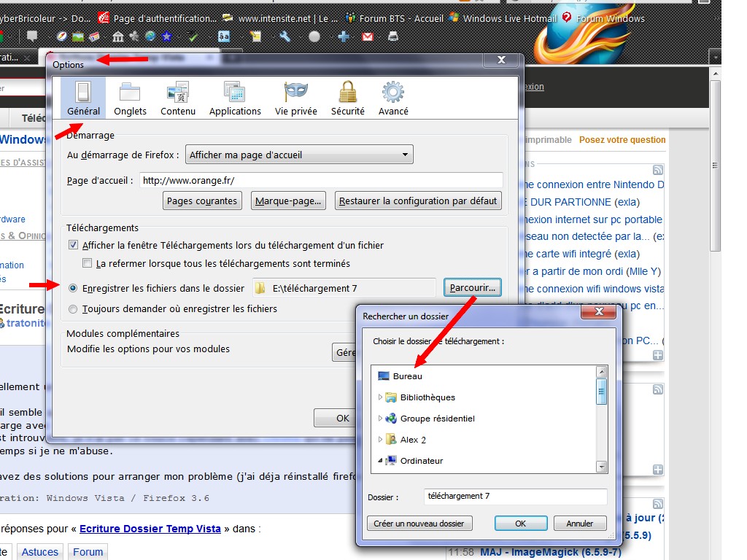Viewport: 747px width, 560px height.
Task: Select the Sécurité padlock icon
Action: [x=347, y=98]
